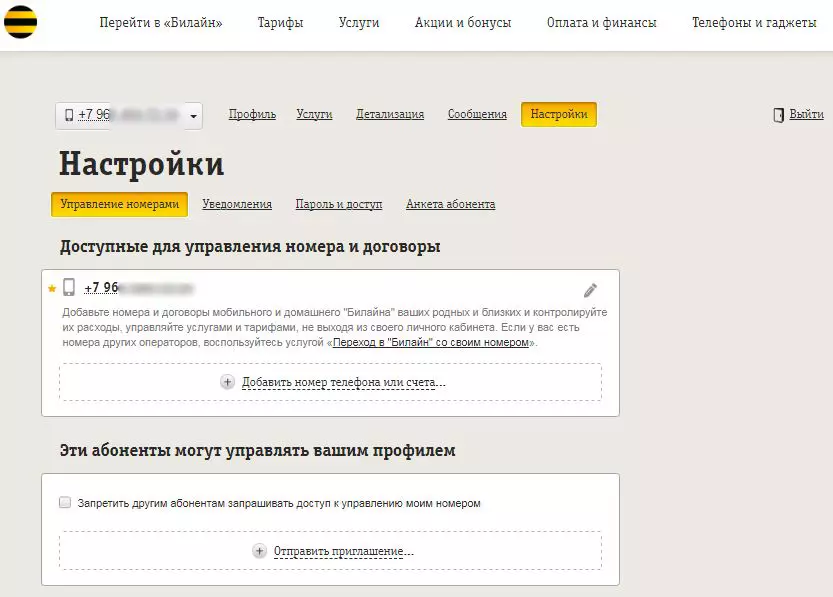The width and height of the screenshot is (833, 597).
Task: Open the Услуги top navigation menu
Action: 359,23
